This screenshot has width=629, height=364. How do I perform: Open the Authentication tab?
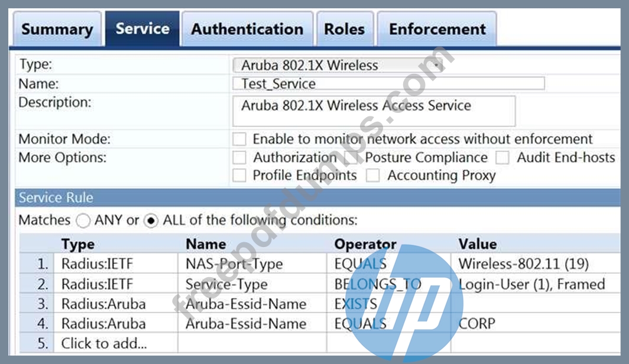tap(247, 30)
